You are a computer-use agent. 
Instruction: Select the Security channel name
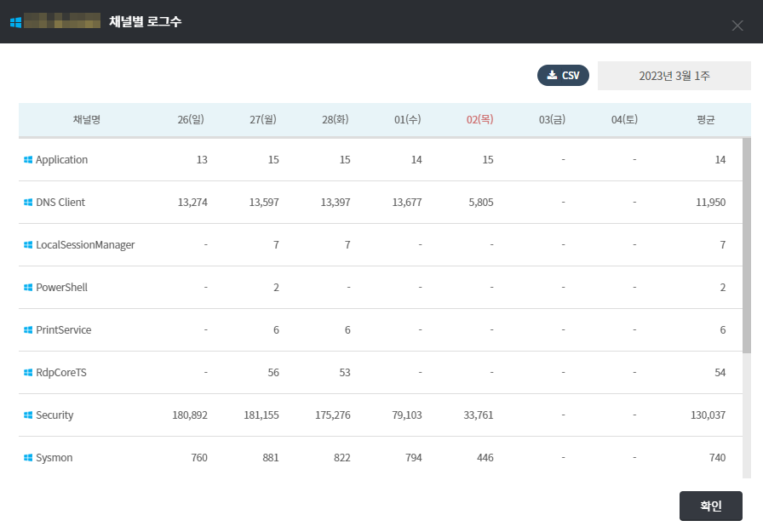pos(54,415)
